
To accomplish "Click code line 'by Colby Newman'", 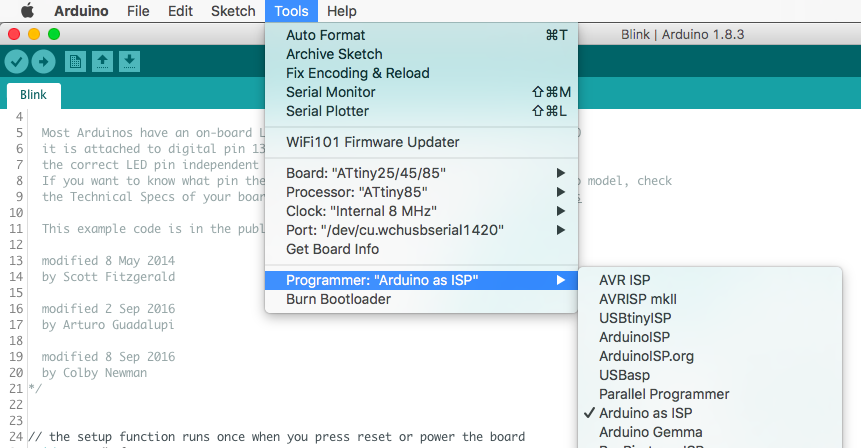I will [x=94, y=373].
